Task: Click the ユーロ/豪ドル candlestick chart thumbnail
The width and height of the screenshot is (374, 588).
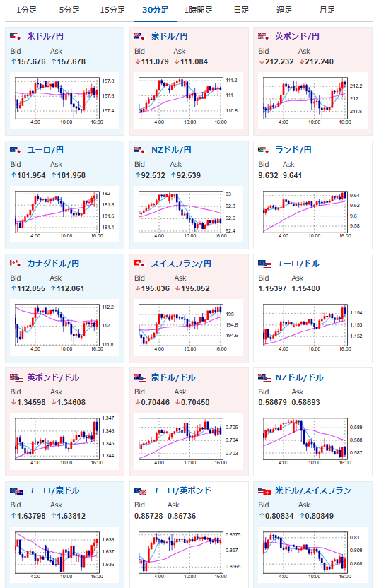Action: [64, 555]
